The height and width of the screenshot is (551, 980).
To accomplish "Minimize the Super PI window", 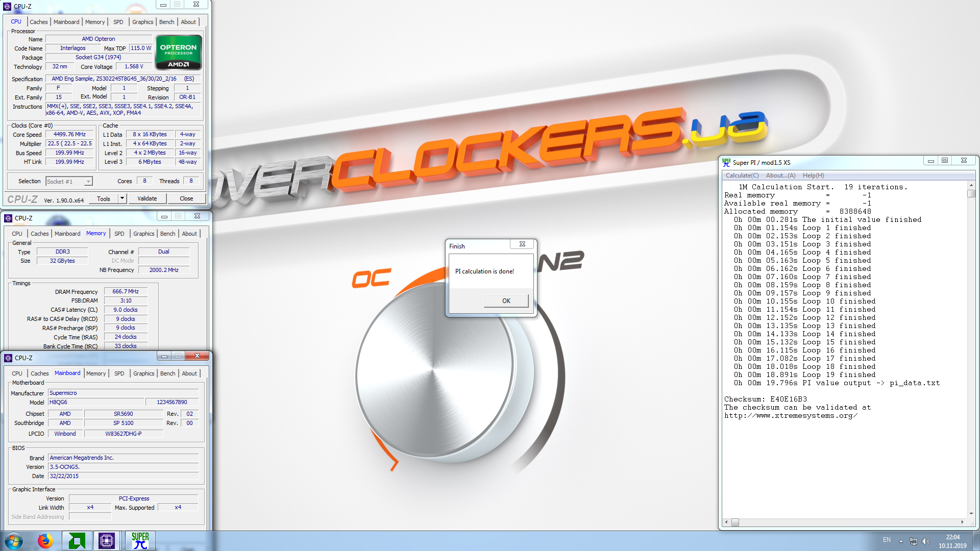I will click(931, 161).
